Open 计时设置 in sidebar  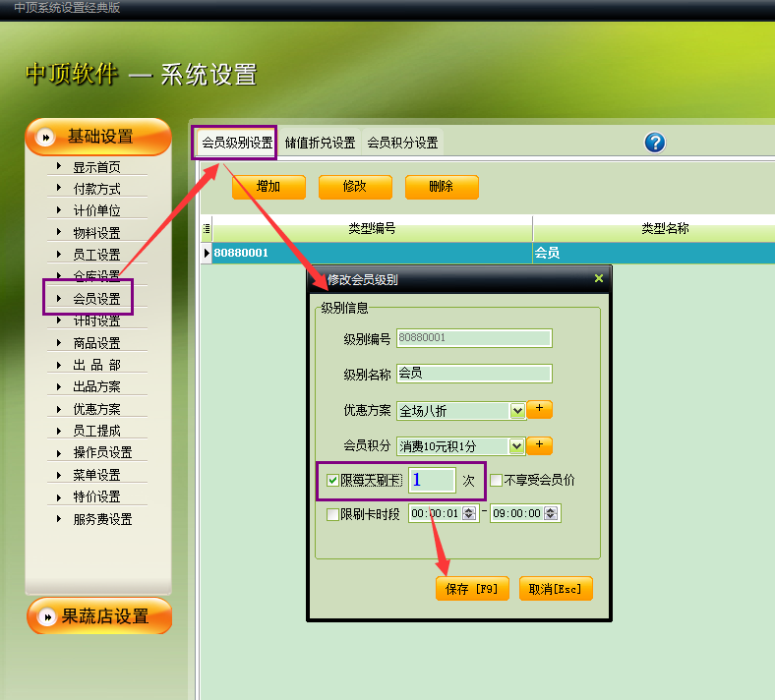(96, 321)
